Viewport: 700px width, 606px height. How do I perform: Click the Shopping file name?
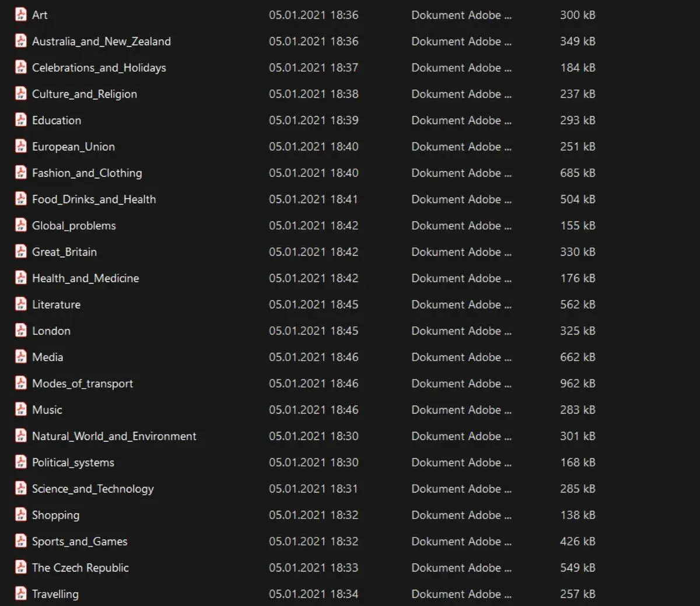point(55,515)
